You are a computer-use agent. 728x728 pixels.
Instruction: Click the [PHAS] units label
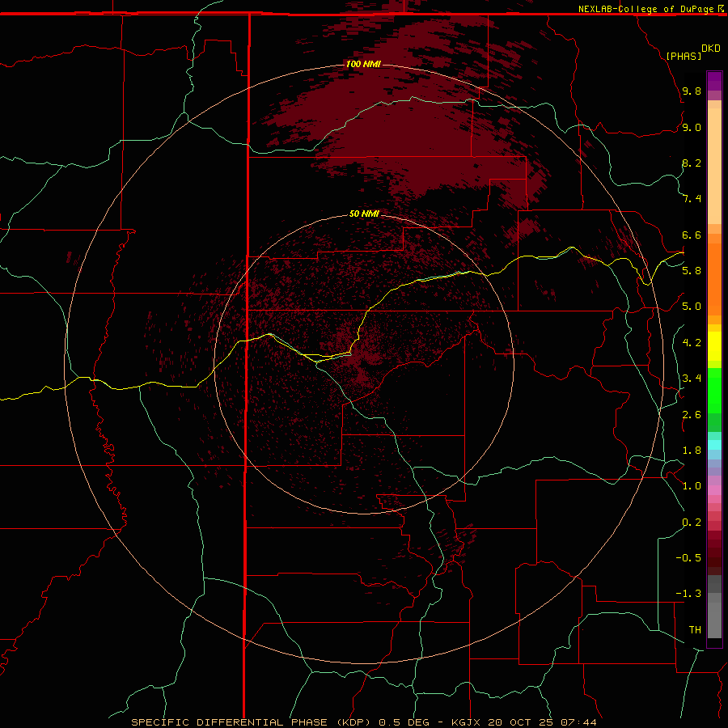[684, 56]
